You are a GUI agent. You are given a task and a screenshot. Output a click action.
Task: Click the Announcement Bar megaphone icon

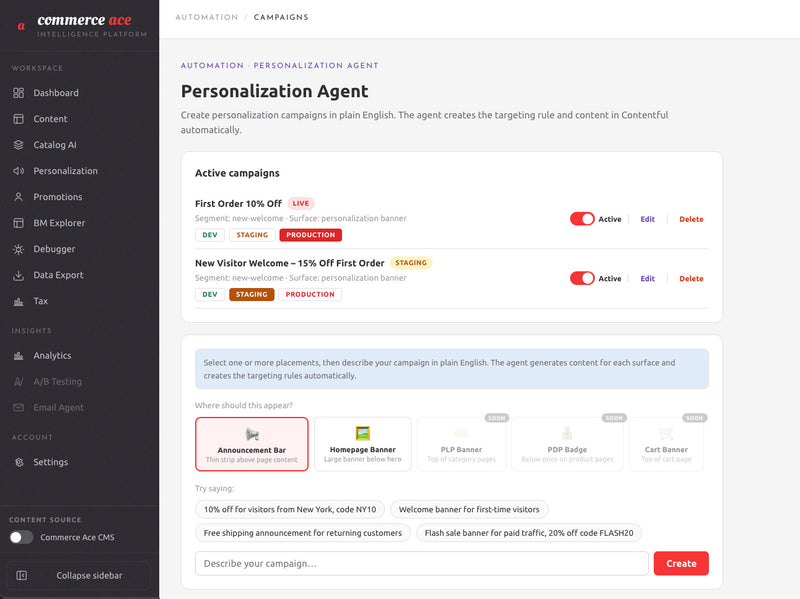[x=252, y=434]
